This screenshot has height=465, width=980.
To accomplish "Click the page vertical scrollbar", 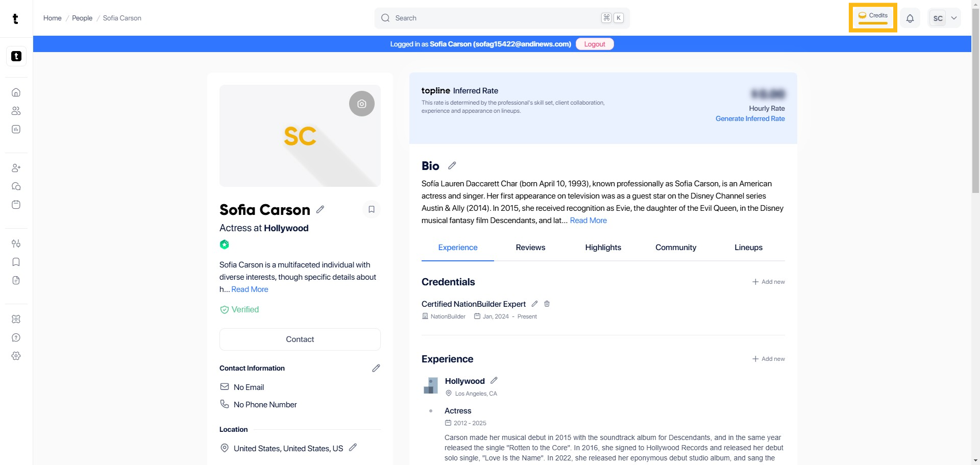I will [975, 102].
